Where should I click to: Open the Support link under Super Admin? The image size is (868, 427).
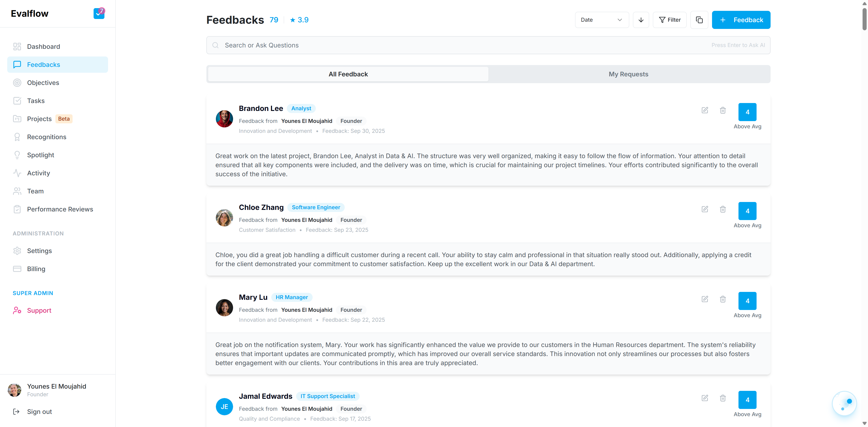click(x=39, y=310)
